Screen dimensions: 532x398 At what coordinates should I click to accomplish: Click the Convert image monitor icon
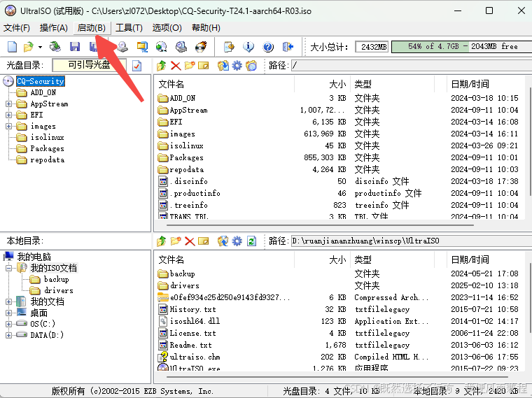pyautogui.click(x=142, y=47)
